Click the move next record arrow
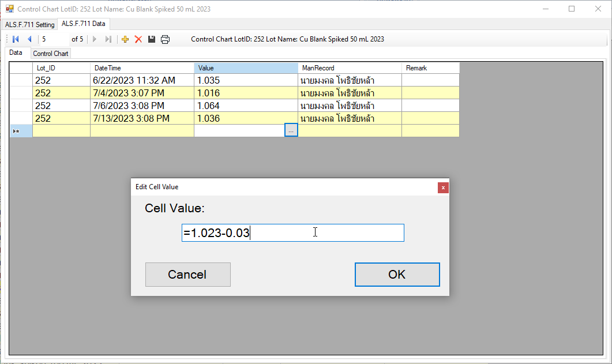Image resolution: width=612 pixels, height=364 pixels. tap(95, 39)
